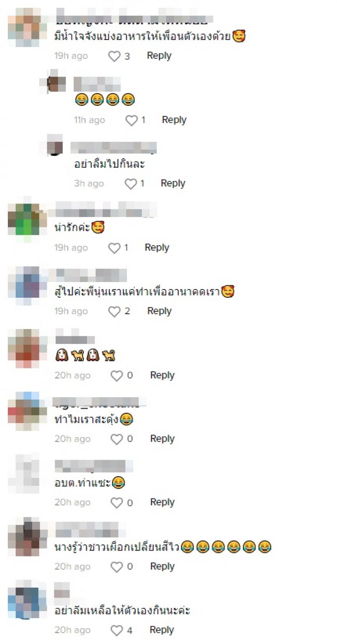This screenshot has height=644, width=337.
Task: Heart the comment starting with สู้ไปค่ะ
Action: pyautogui.click(x=114, y=312)
